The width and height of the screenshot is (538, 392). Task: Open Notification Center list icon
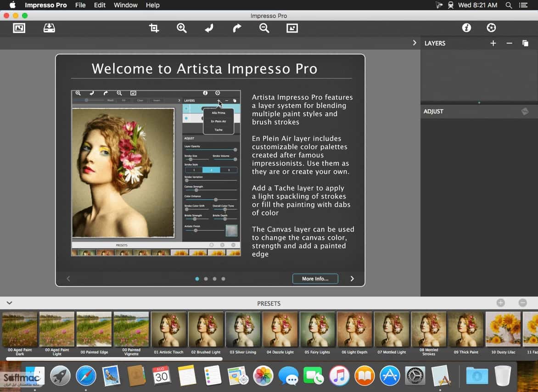coord(523,5)
